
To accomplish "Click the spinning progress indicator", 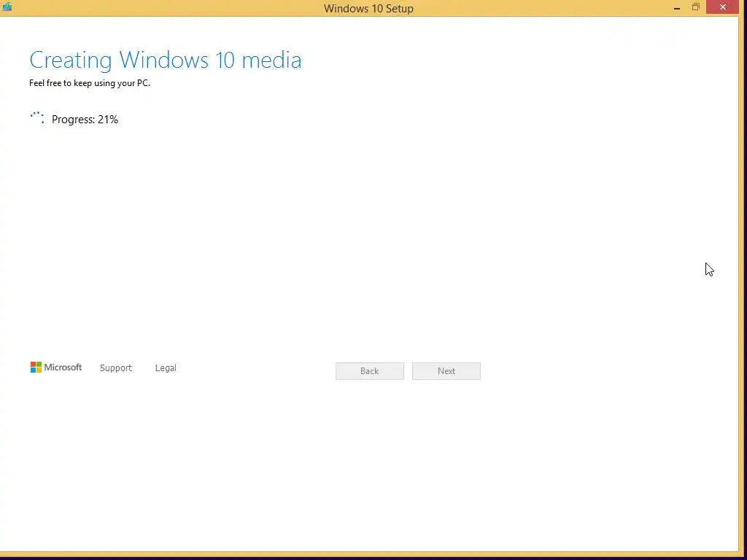I will pyautogui.click(x=36, y=118).
